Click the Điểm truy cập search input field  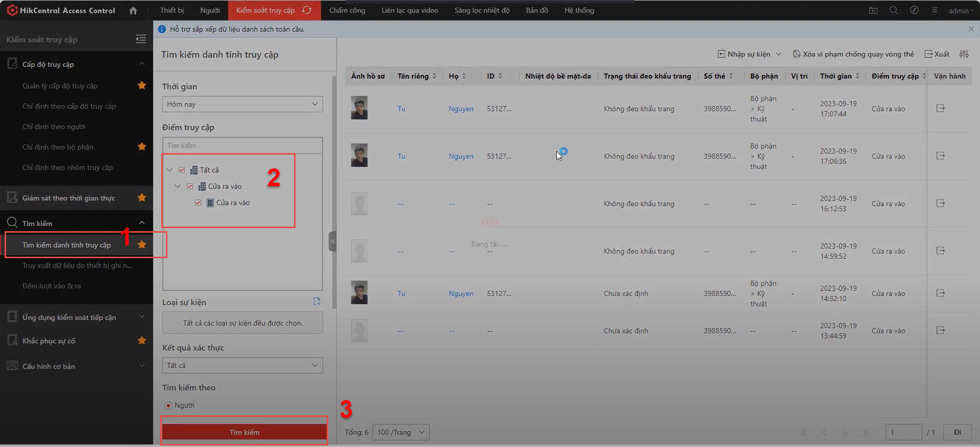pos(242,145)
